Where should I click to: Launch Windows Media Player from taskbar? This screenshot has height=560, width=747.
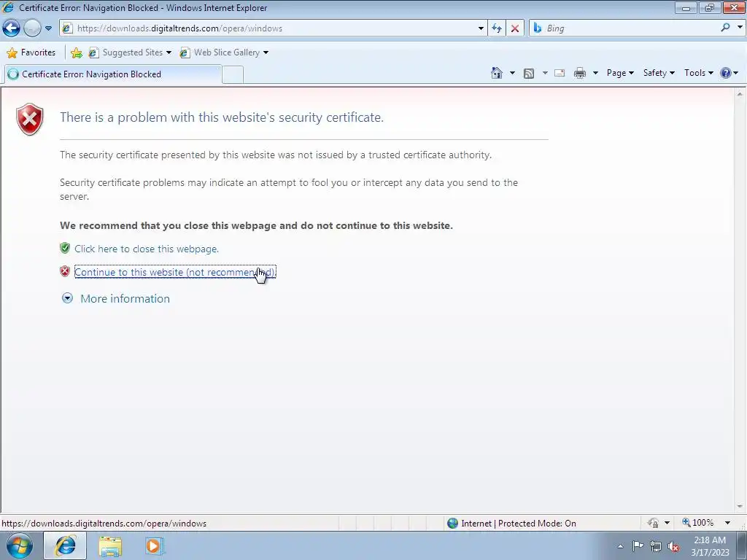click(154, 546)
